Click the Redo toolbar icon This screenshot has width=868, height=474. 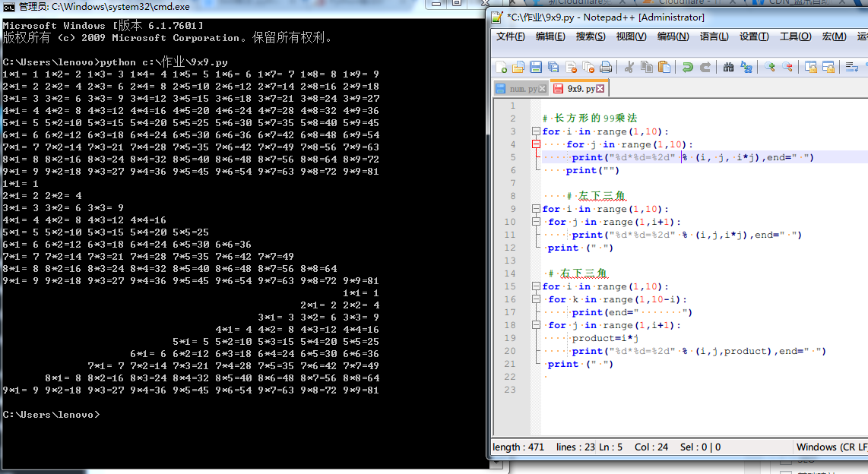click(x=705, y=68)
